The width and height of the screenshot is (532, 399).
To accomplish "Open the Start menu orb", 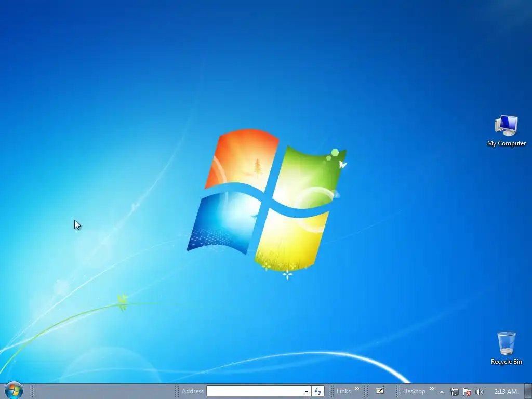I will (14, 391).
